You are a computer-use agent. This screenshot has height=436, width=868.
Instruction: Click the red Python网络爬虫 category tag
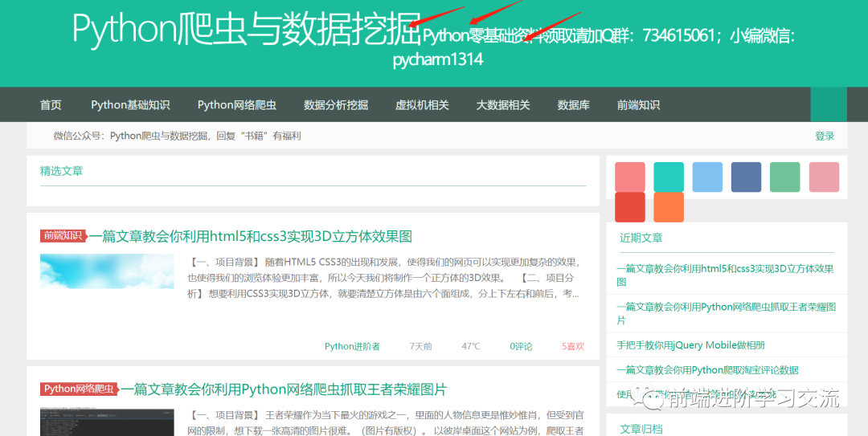79,389
